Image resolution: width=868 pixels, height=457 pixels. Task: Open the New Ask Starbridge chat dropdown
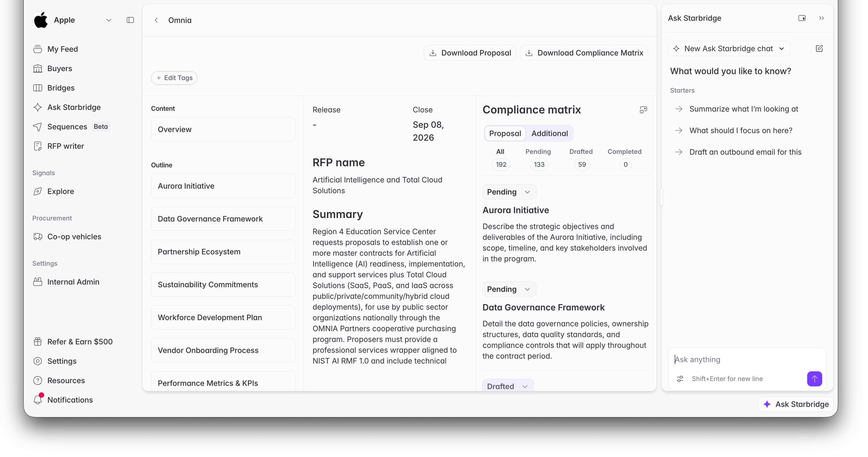(x=729, y=49)
